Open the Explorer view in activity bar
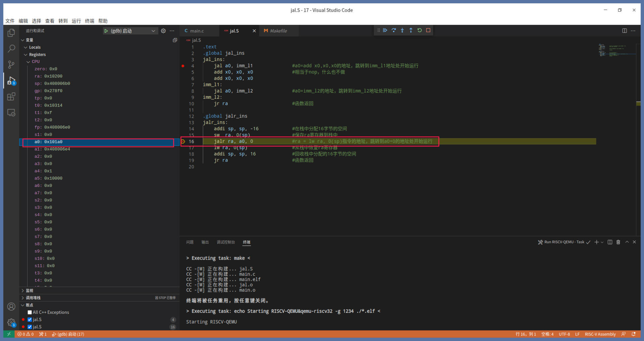The width and height of the screenshot is (644, 341). coord(11,33)
